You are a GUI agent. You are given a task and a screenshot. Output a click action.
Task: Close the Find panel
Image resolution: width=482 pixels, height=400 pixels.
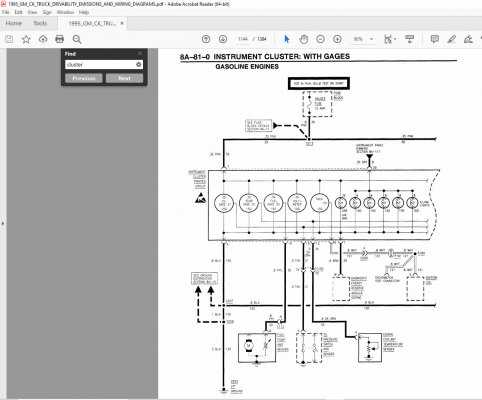140,53
